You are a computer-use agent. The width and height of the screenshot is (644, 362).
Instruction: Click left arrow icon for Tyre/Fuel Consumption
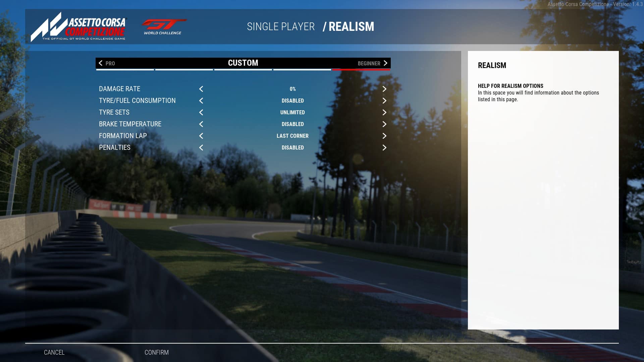pyautogui.click(x=201, y=100)
